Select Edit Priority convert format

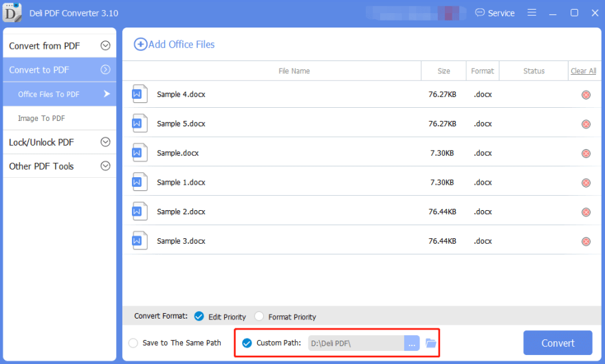point(199,317)
